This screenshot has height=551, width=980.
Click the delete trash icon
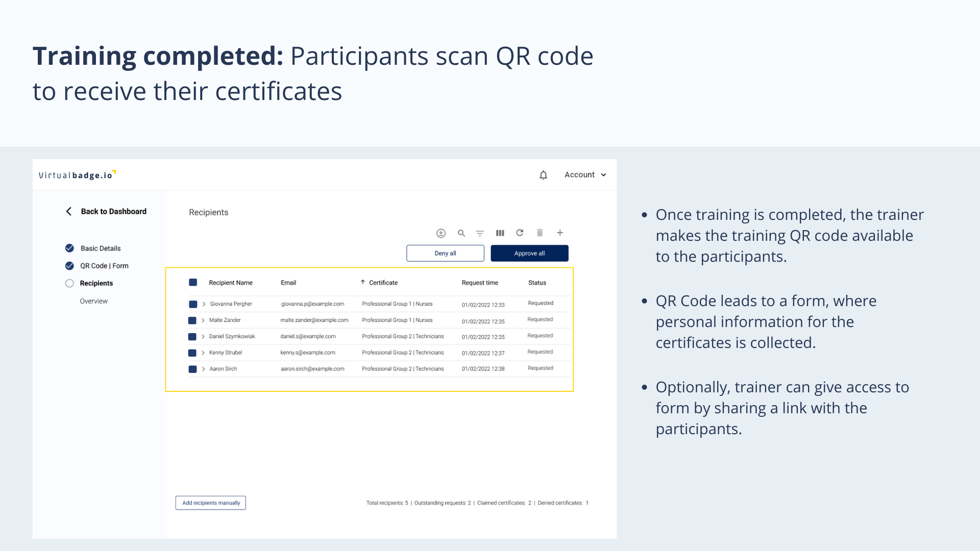point(540,233)
